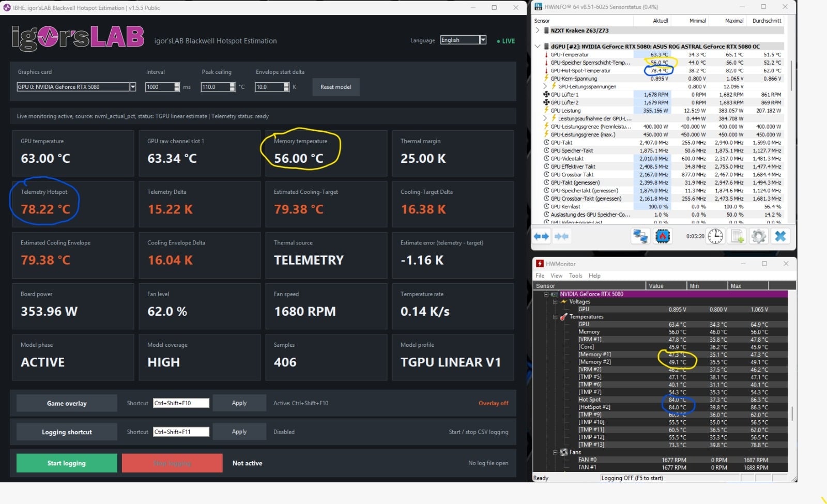Open HWMonitor Help menu

594,276
